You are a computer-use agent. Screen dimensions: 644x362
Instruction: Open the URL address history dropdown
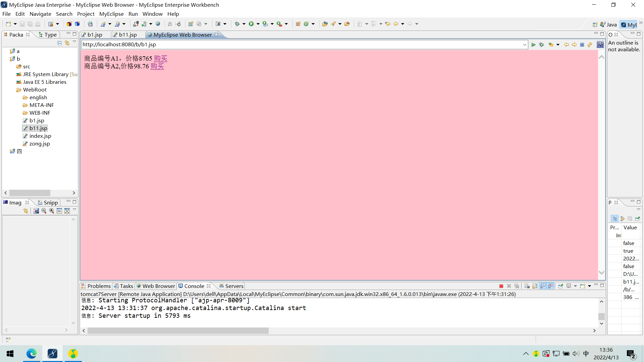click(x=525, y=45)
